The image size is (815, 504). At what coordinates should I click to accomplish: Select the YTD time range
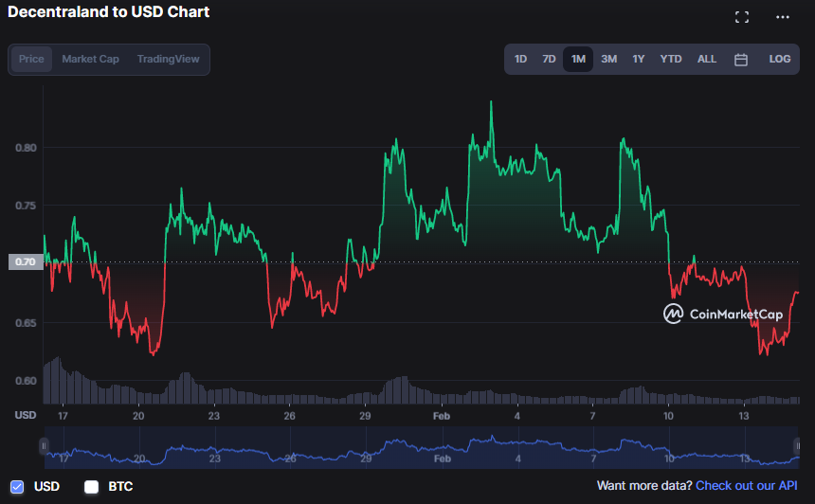[671, 60]
